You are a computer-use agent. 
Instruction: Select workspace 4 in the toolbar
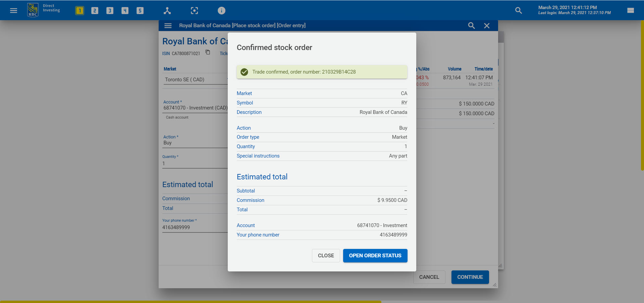pos(125,10)
